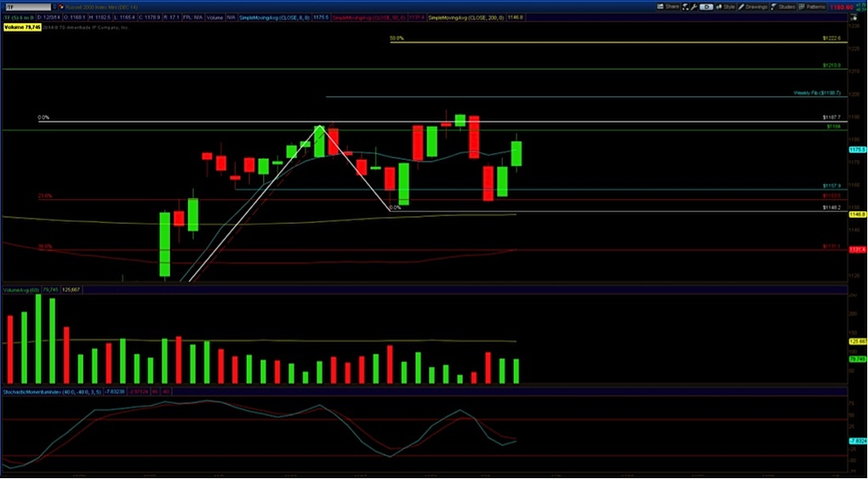Click the $1222.6 yellow level label
868x479 pixels.
coord(831,38)
